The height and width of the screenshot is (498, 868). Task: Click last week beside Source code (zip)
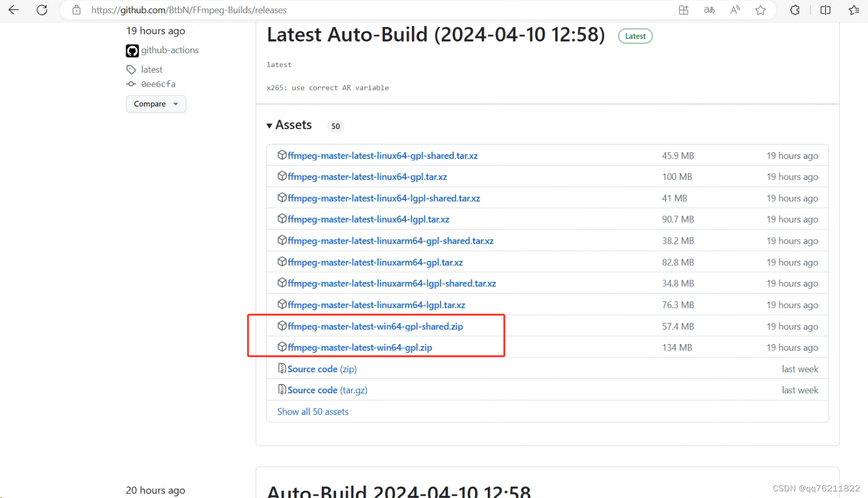pyautogui.click(x=800, y=369)
